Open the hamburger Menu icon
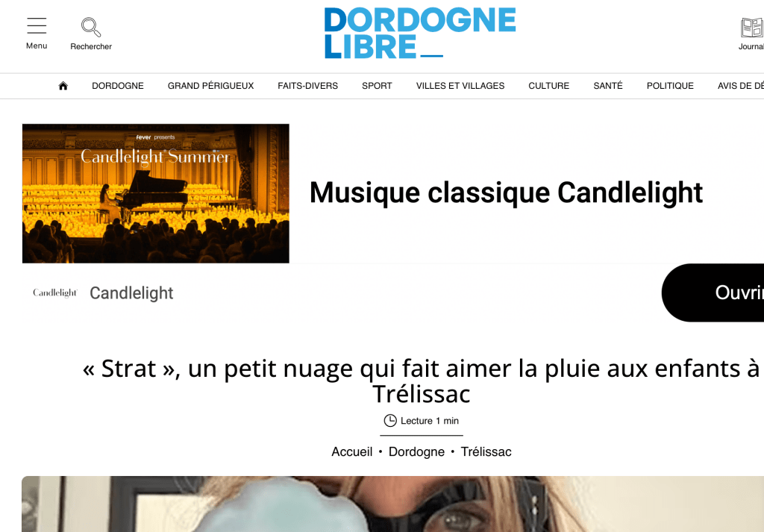The image size is (764, 532). (x=37, y=25)
